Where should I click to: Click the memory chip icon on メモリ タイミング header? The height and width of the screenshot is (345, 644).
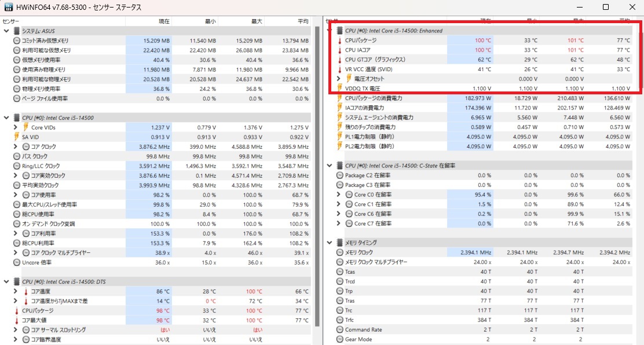339,242
